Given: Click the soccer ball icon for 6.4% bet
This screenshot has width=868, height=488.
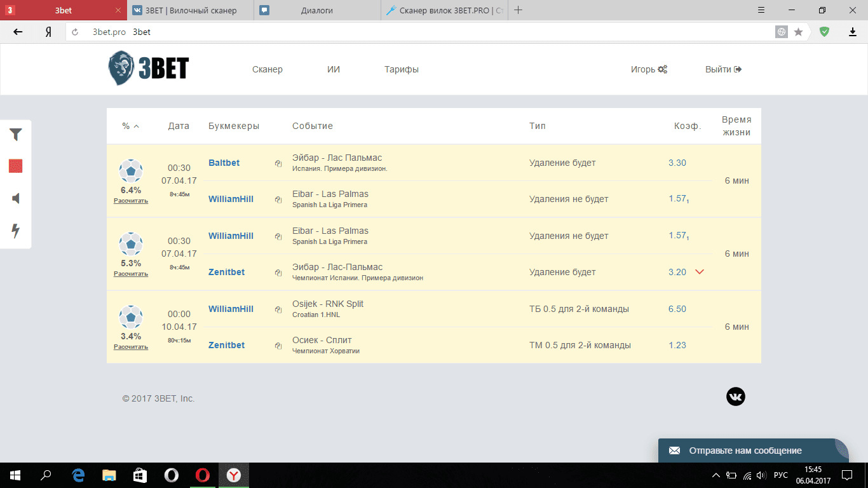Looking at the screenshot, I should coord(131,171).
